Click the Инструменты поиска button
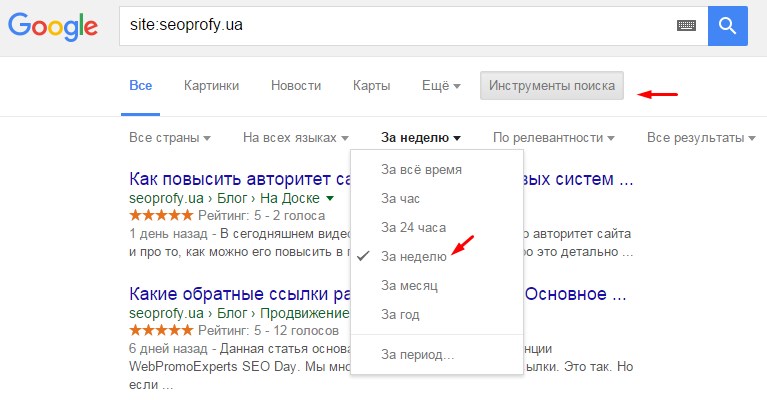The width and height of the screenshot is (767, 400). 552,86
